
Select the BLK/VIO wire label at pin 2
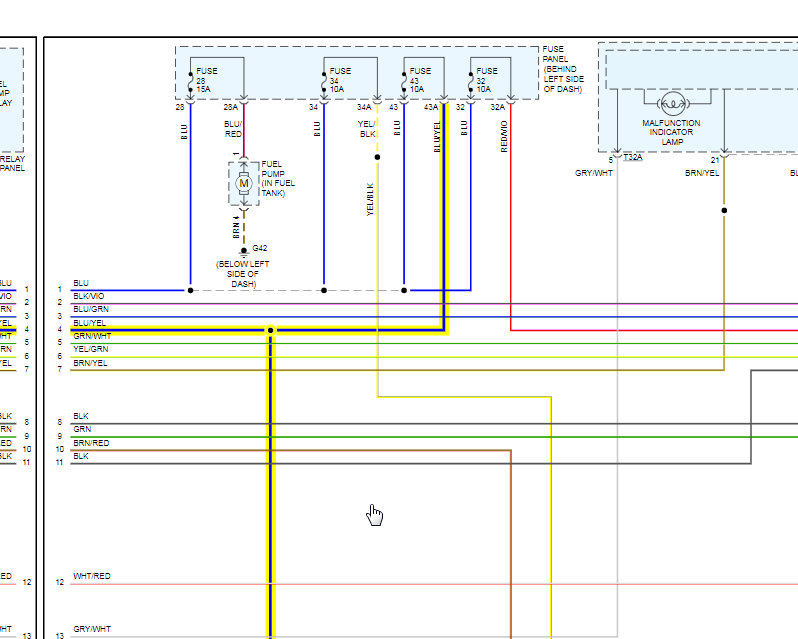tap(89, 296)
